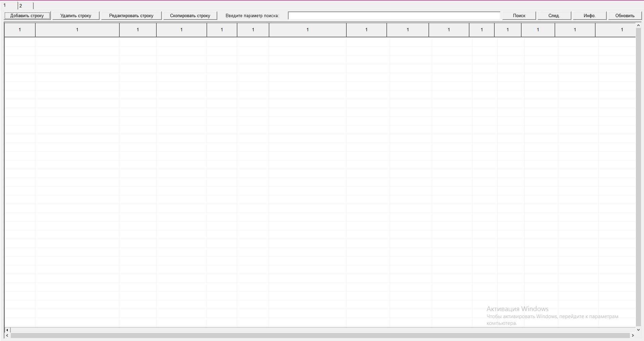Open 'Инфо.' information button

[590, 15]
